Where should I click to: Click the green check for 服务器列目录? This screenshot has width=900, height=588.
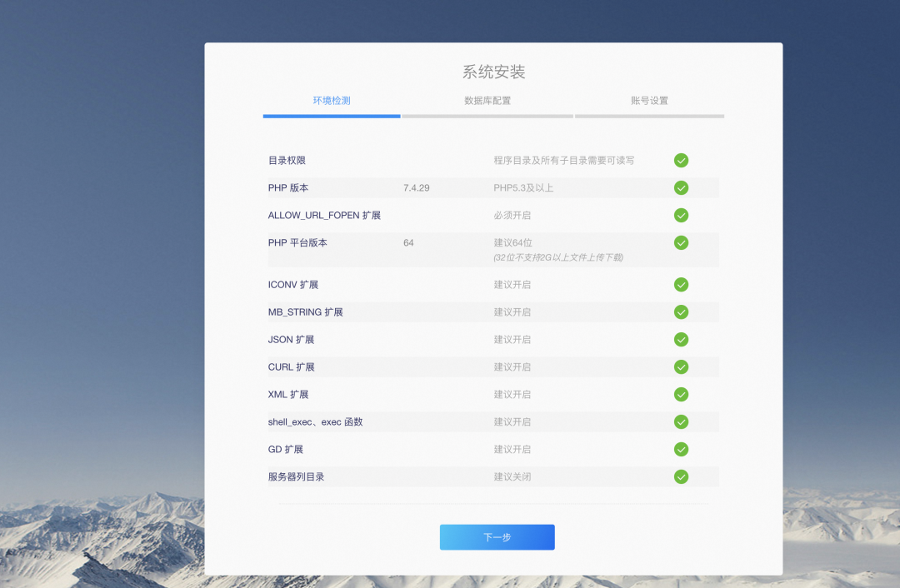click(681, 476)
